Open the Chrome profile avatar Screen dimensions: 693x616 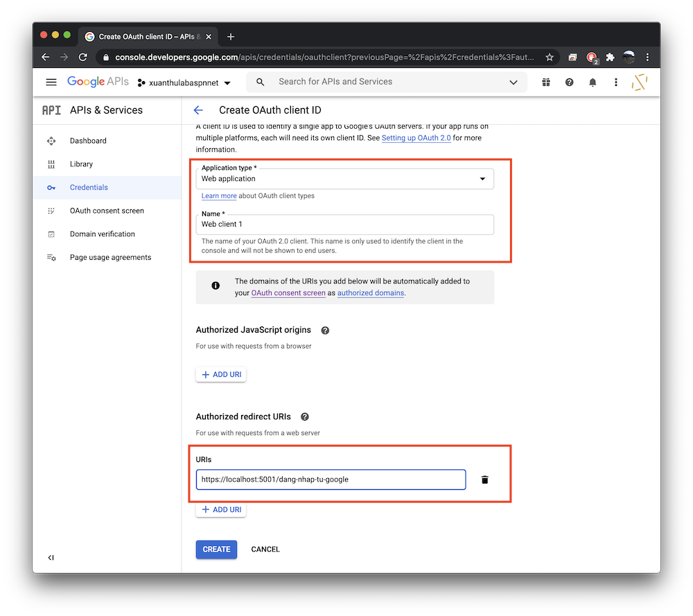point(629,57)
